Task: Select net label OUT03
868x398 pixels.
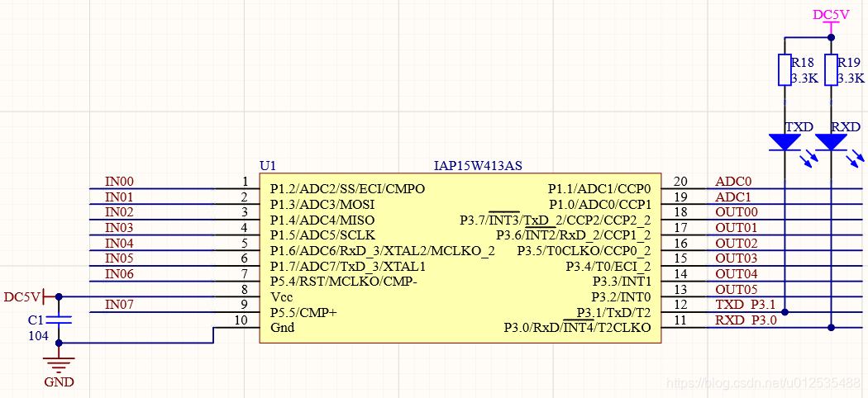Action: [x=737, y=258]
